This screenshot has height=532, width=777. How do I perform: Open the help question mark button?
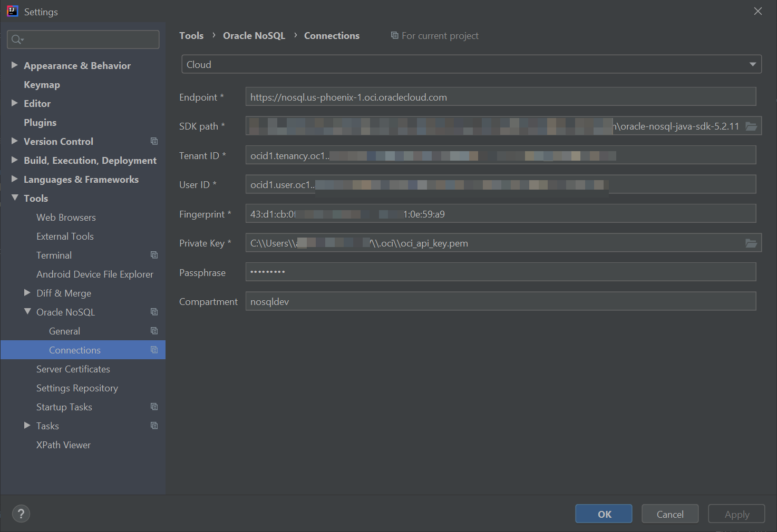point(21,514)
